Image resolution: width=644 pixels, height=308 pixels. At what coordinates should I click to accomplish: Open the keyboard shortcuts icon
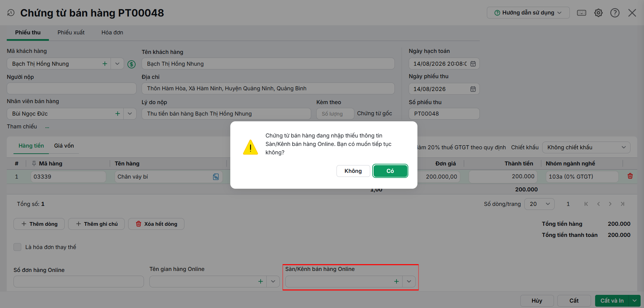pos(582,13)
